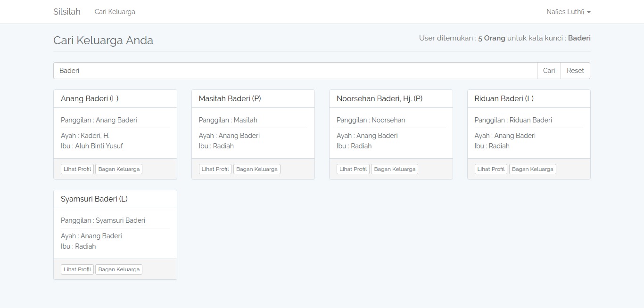Select the Anang Baderi card title

[x=90, y=98]
